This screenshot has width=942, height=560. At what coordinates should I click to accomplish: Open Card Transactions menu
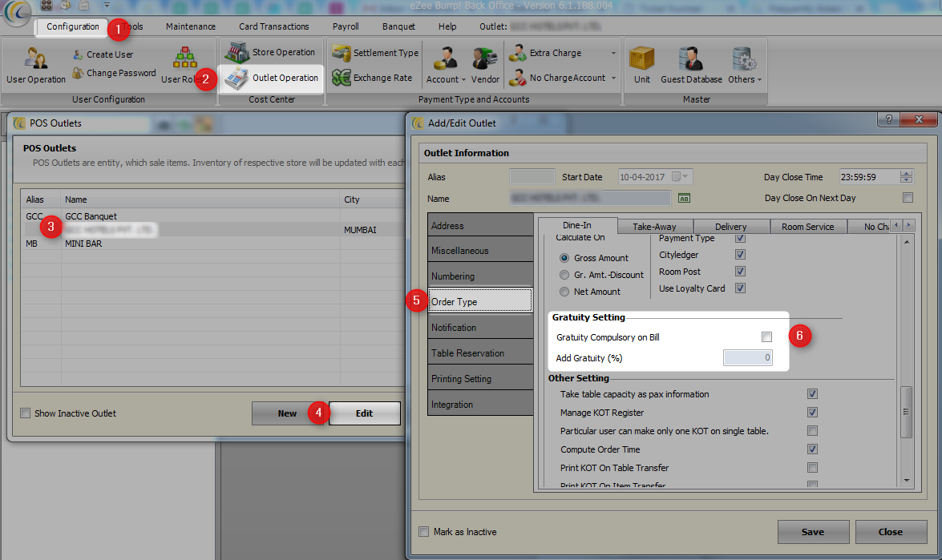[274, 26]
